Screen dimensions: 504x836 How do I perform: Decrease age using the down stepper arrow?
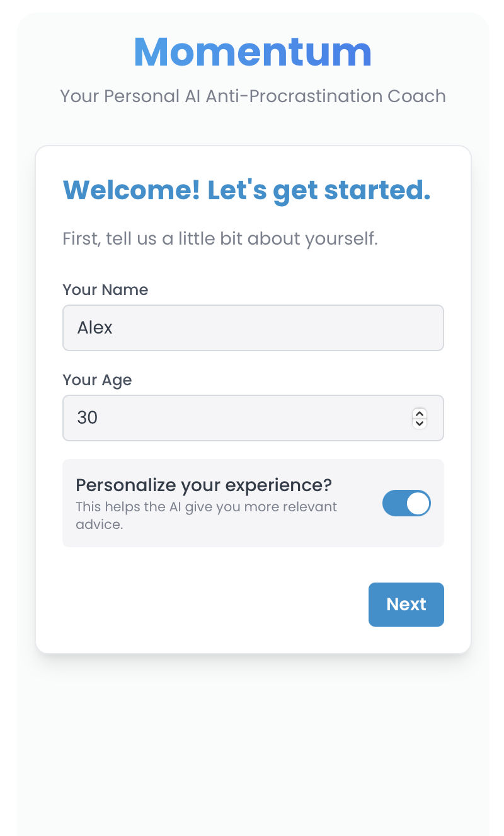(x=420, y=423)
